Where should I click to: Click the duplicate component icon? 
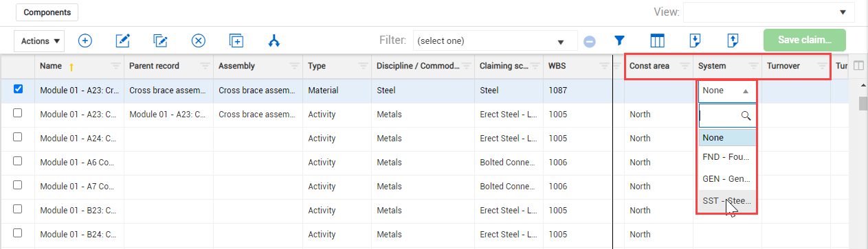[x=236, y=40]
